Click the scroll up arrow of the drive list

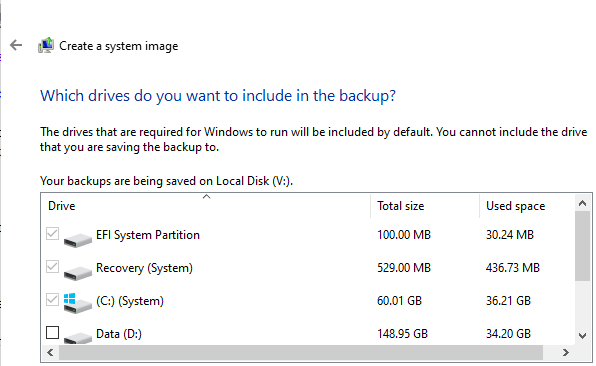coord(582,203)
